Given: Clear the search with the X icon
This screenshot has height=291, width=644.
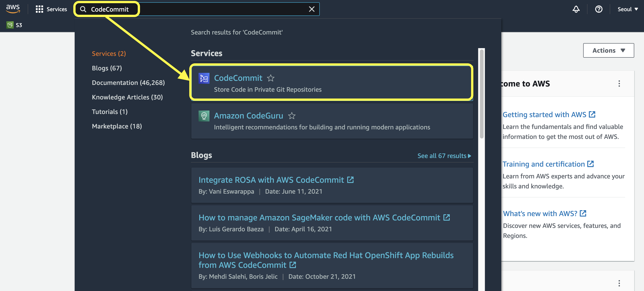Looking at the screenshot, I should [x=312, y=9].
